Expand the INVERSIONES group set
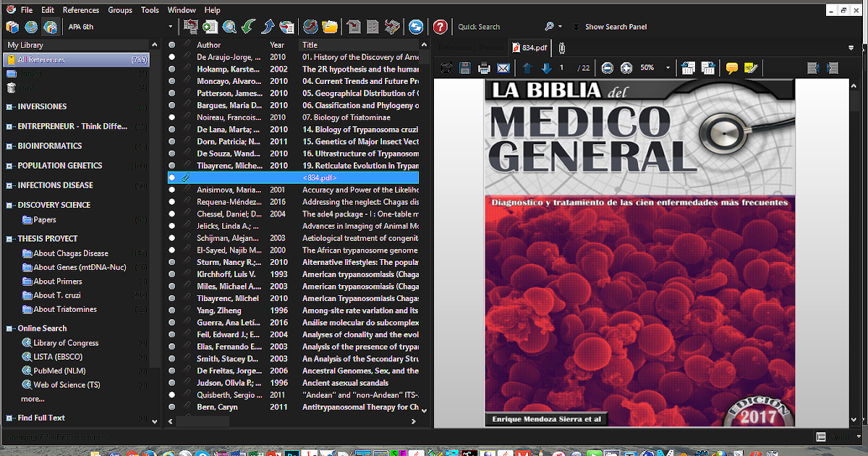The height and width of the screenshot is (456, 868). tap(10, 106)
